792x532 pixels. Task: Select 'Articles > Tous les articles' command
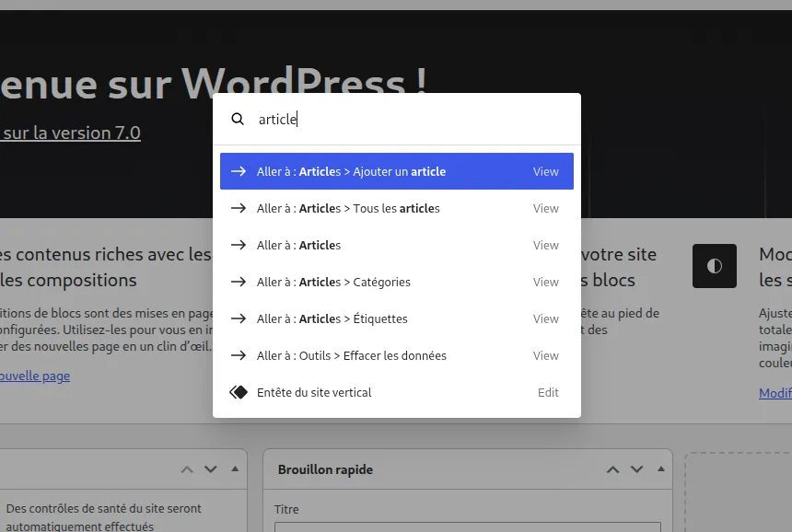tap(397, 208)
